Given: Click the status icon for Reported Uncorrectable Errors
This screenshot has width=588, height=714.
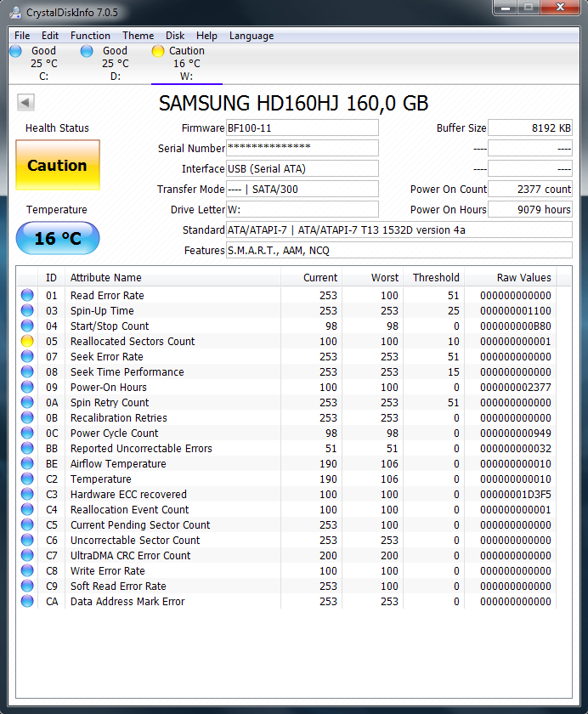Looking at the screenshot, I should coord(27,448).
